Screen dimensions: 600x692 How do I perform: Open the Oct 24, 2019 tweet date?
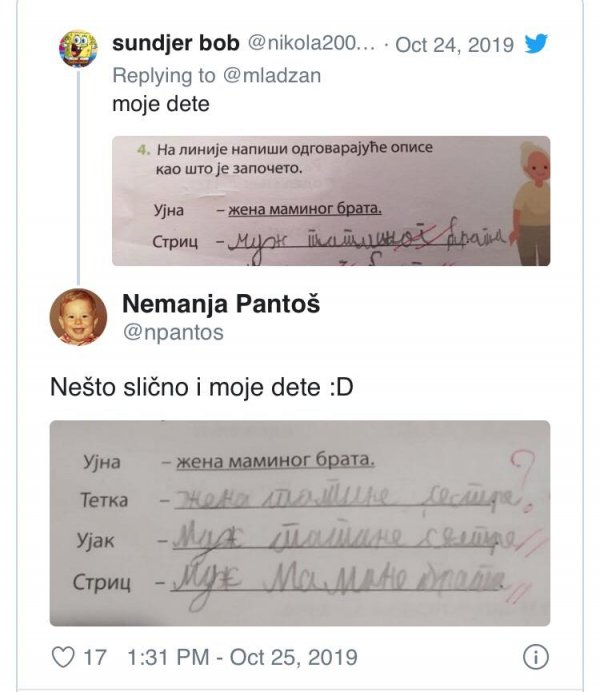(454, 45)
